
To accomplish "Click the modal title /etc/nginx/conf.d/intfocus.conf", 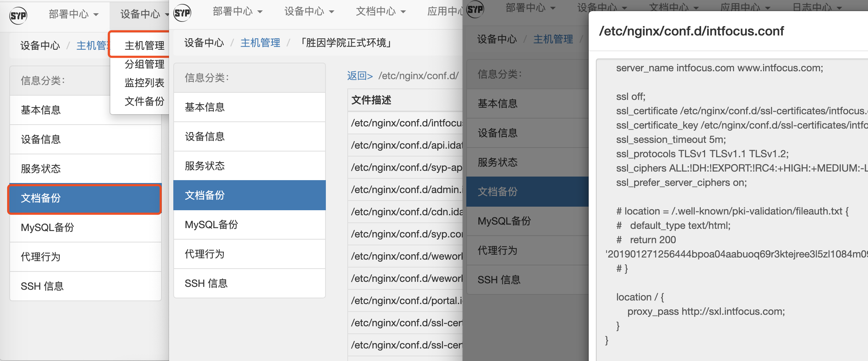I will click(x=691, y=31).
